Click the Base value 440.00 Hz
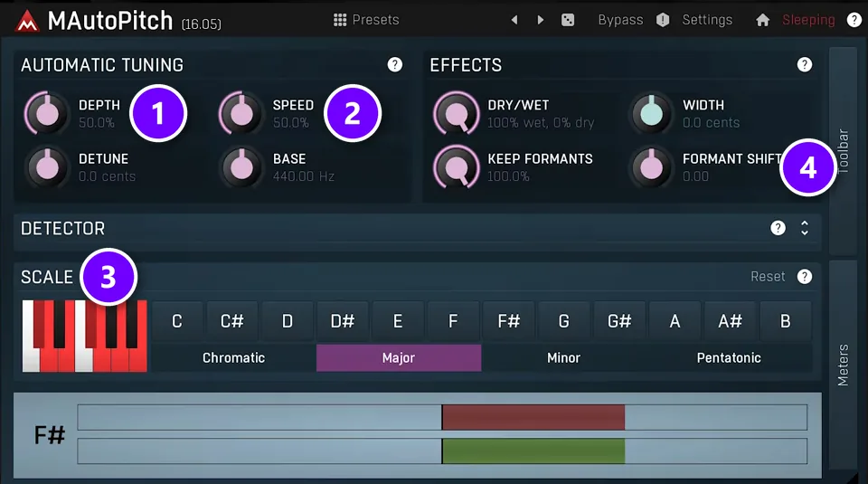The height and width of the screenshot is (484, 868). coord(304,176)
